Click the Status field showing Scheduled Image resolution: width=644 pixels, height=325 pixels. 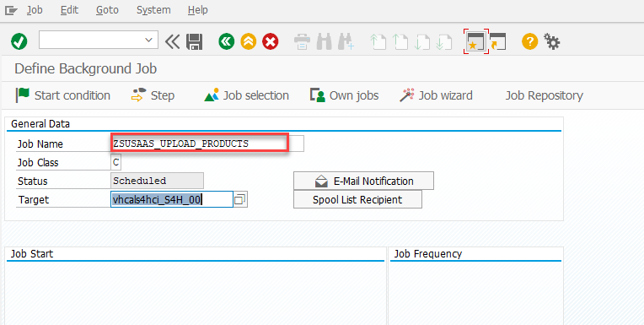point(158,181)
